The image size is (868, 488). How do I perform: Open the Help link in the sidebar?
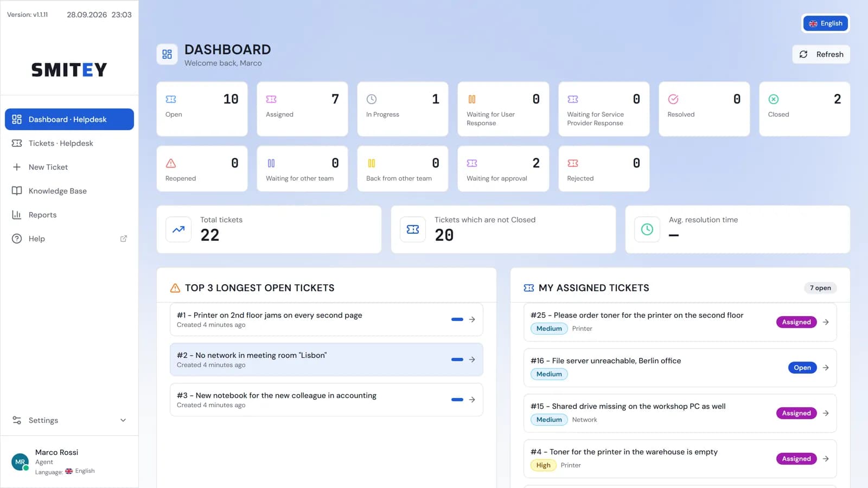pyautogui.click(x=69, y=239)
